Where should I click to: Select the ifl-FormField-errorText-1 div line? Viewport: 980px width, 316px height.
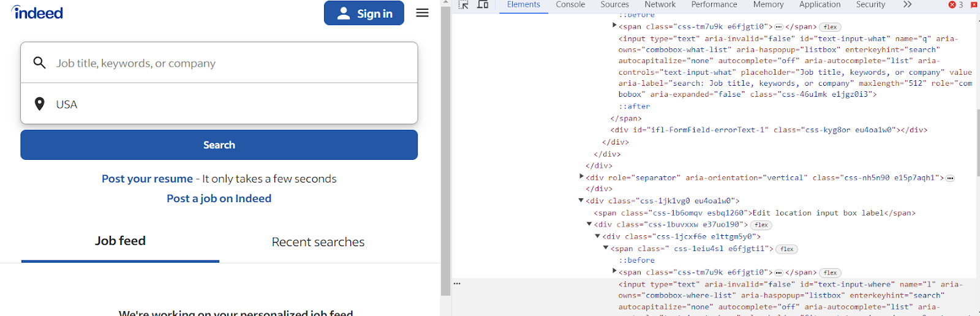[x=768, y=130]
